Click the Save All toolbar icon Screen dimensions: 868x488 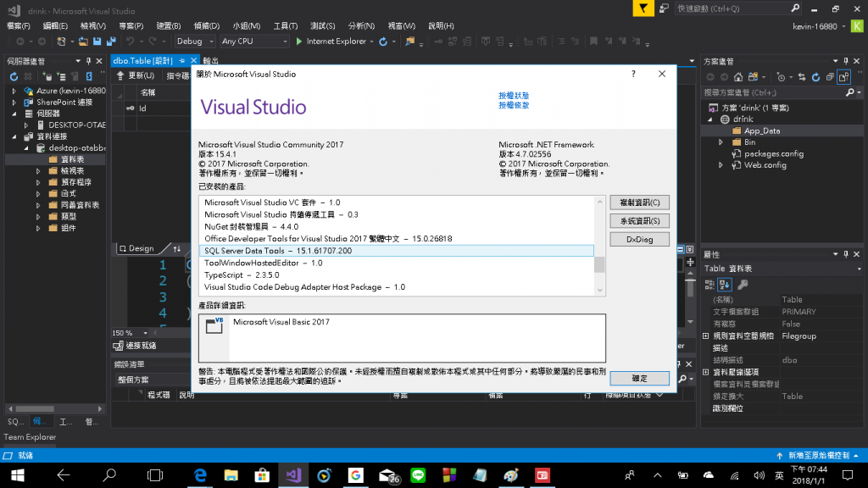[111, 42]
